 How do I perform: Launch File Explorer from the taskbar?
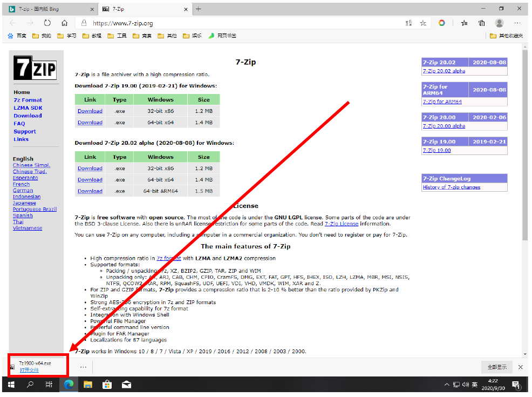point(87,385)
